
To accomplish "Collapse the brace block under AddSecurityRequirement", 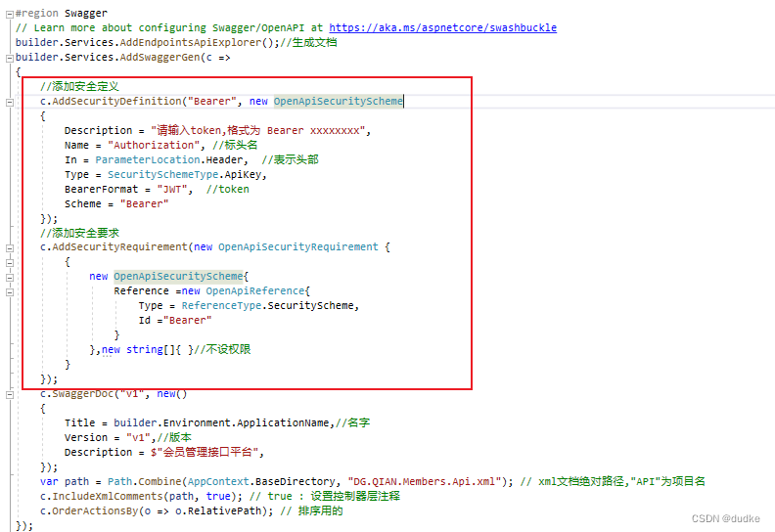I will tap(10, 263).
